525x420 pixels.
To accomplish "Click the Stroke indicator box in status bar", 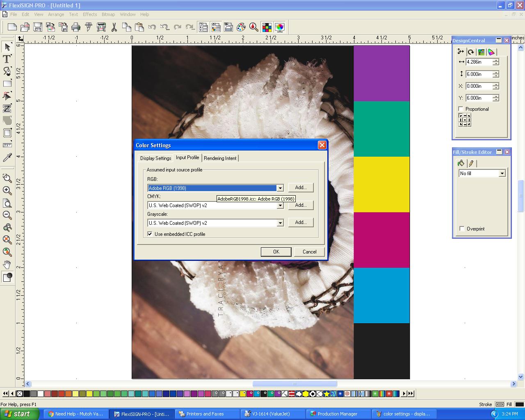I will 500,404.
